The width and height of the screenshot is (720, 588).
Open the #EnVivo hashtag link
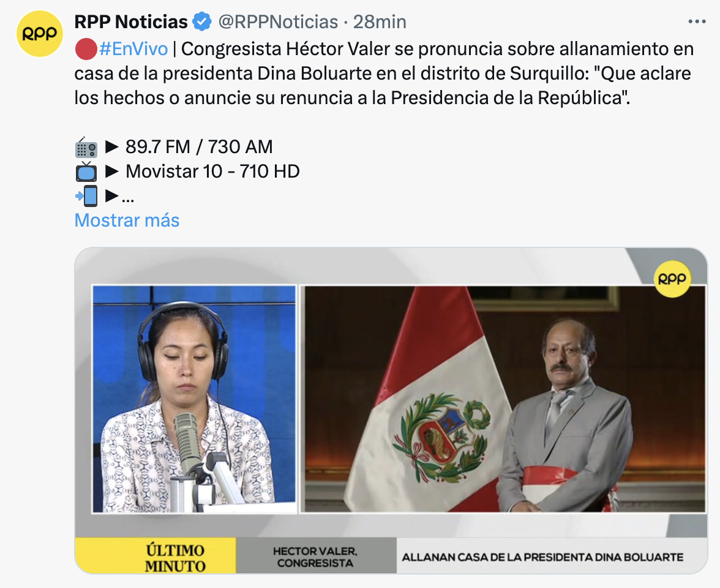(133, 49)
